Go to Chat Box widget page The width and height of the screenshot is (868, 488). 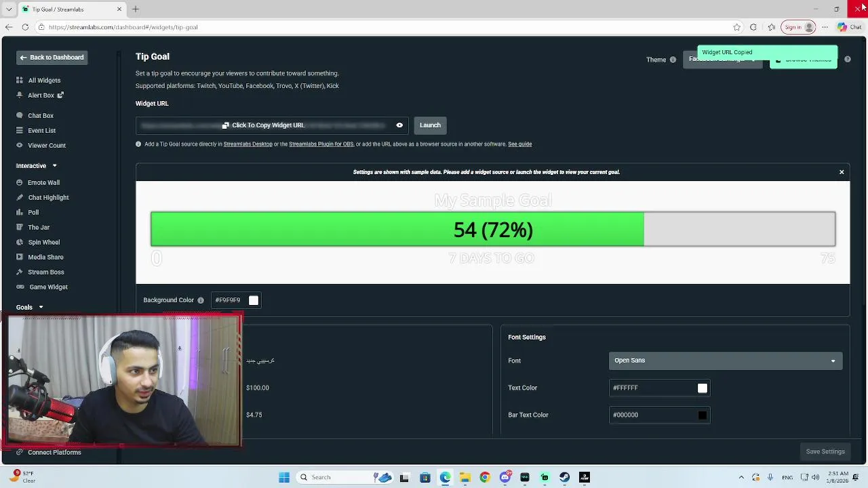click(41, 116)
